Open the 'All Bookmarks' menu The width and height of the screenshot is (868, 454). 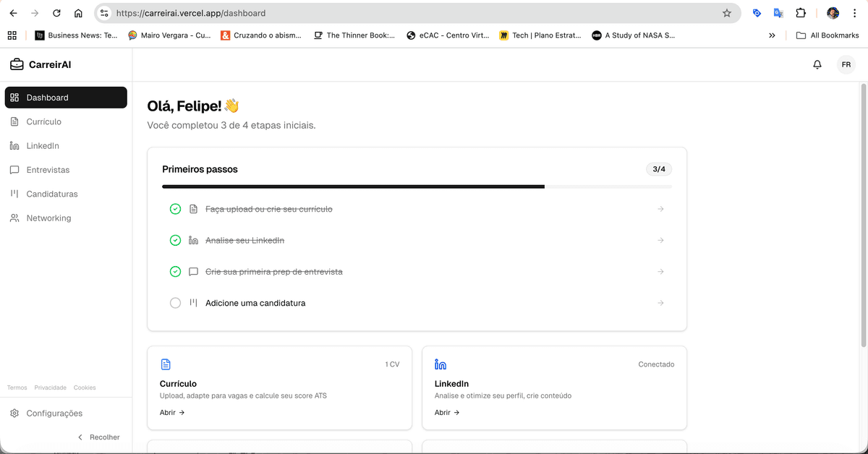click(x=827, y=34)
